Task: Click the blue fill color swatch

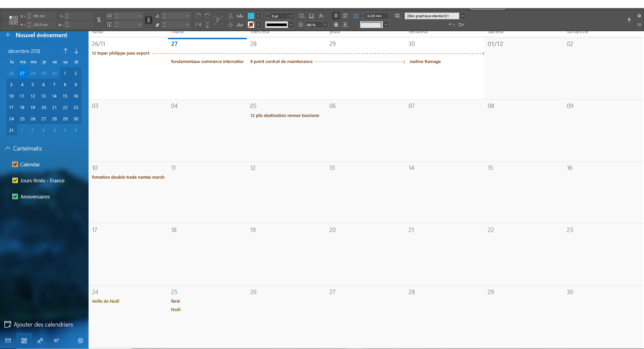Action: (251, 16)
